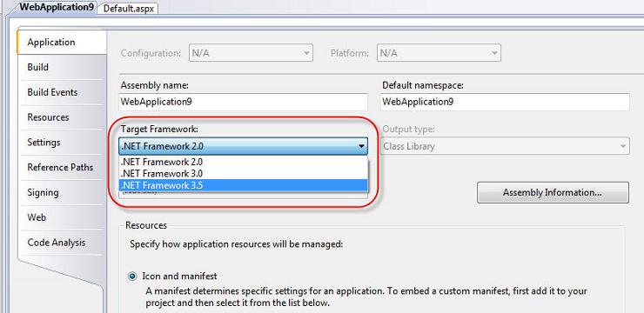Choose .NET Framework 3.5 from list
Viewport: 644px width, 313px height.
pos(243,185)
